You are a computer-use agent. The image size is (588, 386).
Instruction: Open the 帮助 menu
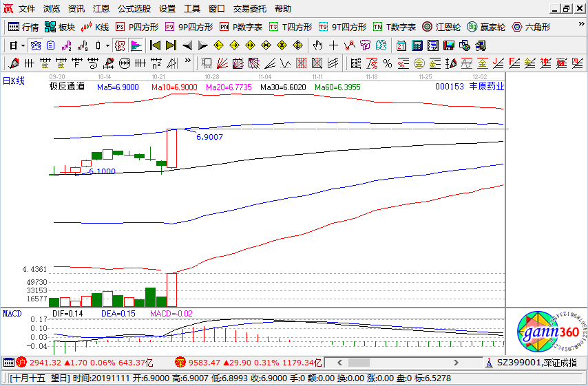click(282, 8)
